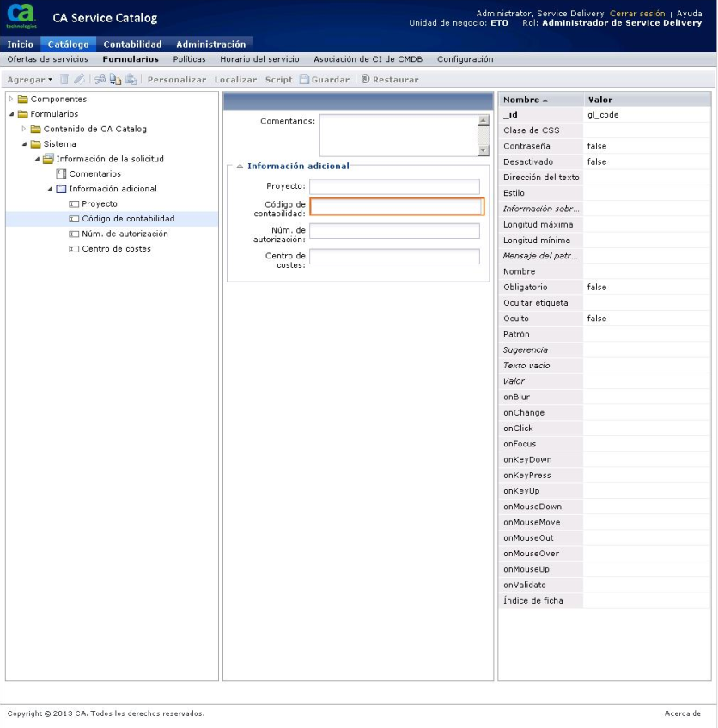Click the Obligatorio false value cell
Image resolution: width=718 pixels, height=728 pixels.
647,287
